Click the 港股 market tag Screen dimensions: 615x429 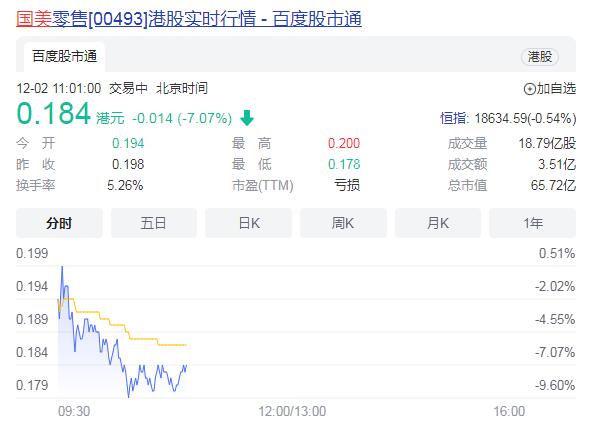click(540, 57)
